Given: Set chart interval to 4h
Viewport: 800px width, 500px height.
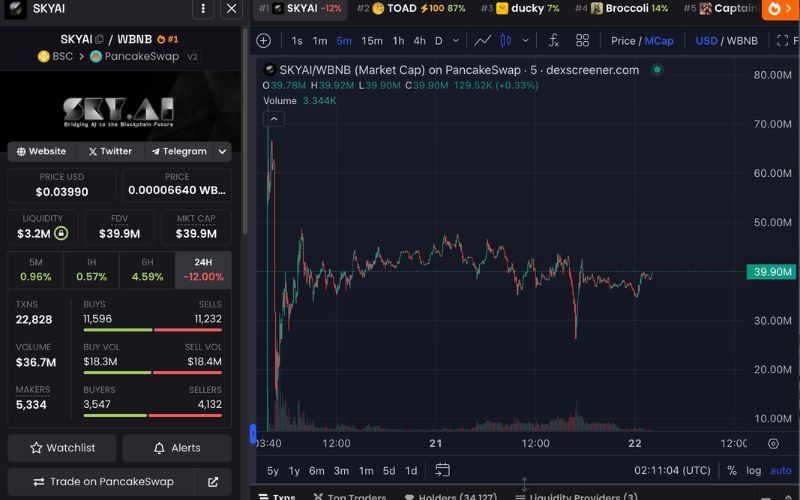Looking at the screenshot, I should [x=419, y=41].
